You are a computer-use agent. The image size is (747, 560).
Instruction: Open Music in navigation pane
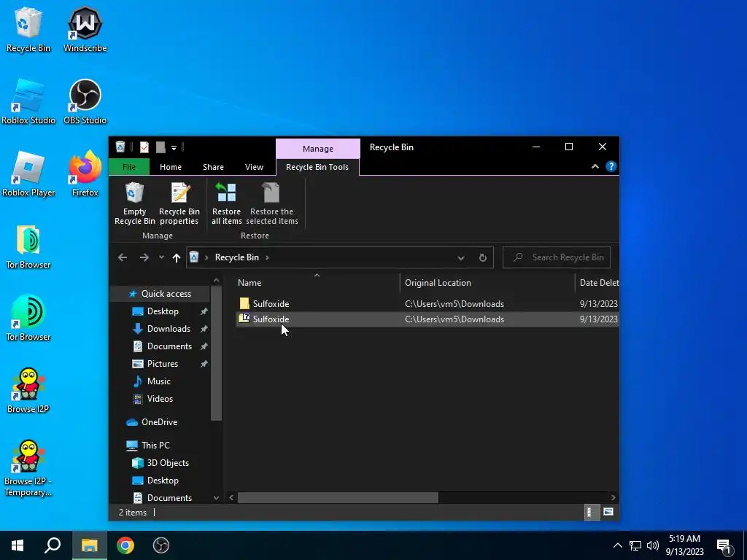coord(158,381)
